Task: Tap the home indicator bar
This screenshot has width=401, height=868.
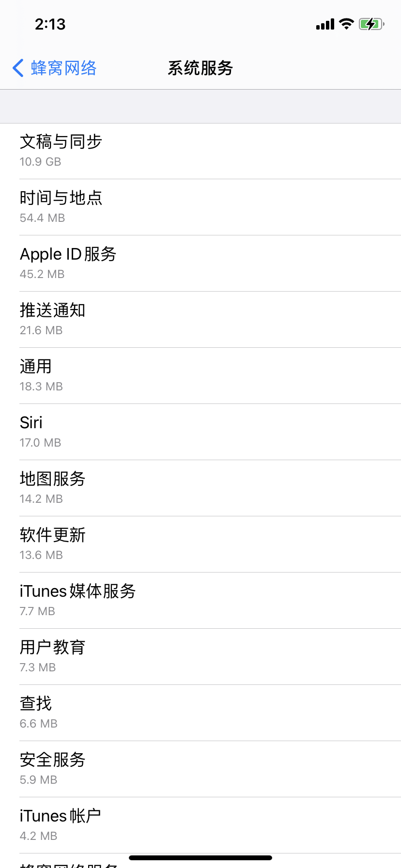Action: [x=200, y=858]
